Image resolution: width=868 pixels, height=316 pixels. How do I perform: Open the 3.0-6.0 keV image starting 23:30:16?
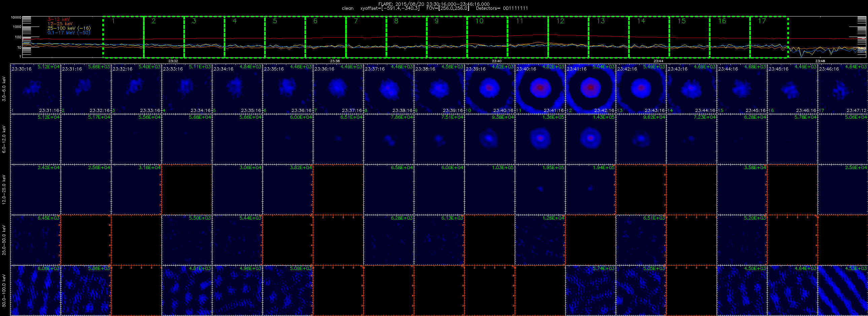35,88
